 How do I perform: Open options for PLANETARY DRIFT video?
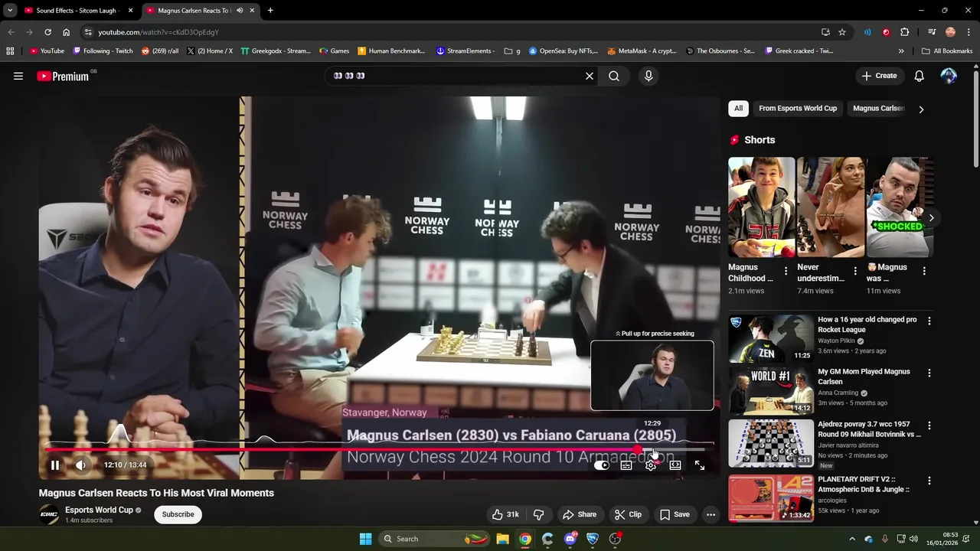click(x=929, y=481)
